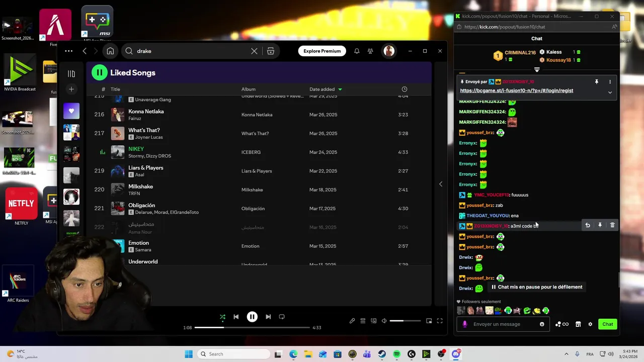644x362 pixels.
Task: Open artist Asal link
Action: click(x=140, y=175)
